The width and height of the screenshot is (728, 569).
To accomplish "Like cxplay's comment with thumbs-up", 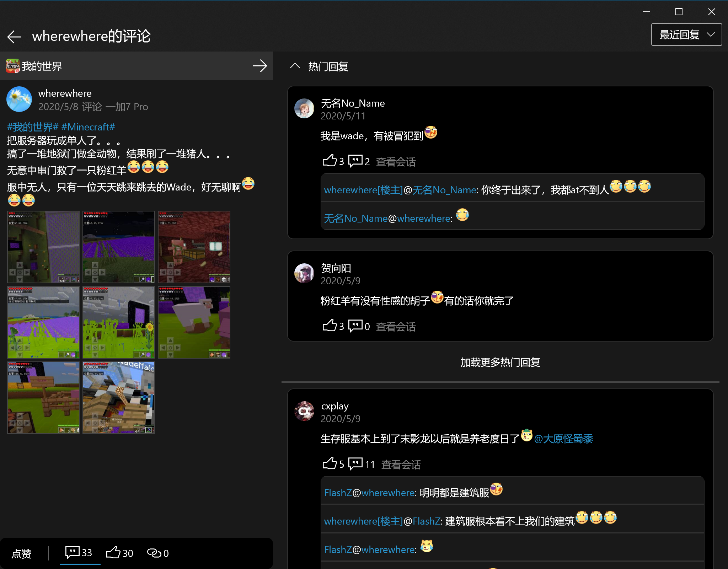I will (330, 464).
